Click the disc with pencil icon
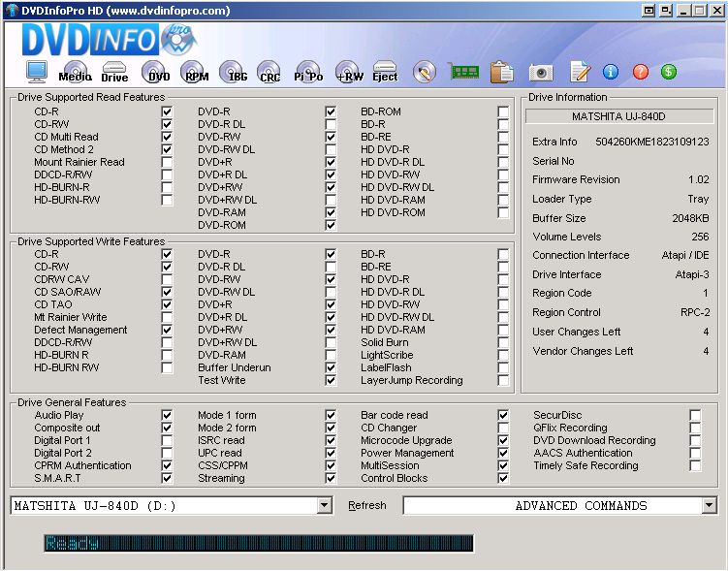Screen dimensions: 728x571 pos(425,72)
